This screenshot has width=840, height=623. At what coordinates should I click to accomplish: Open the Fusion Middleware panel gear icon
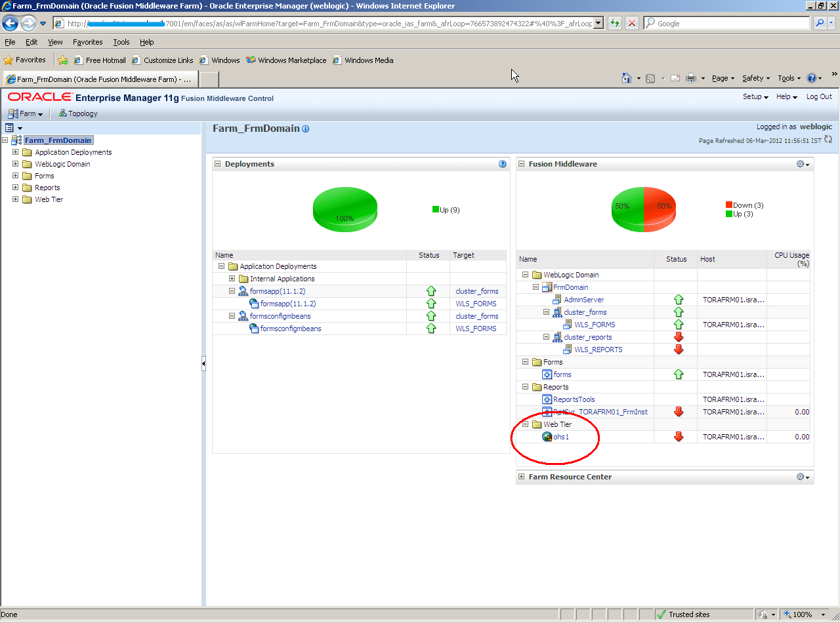799,164
